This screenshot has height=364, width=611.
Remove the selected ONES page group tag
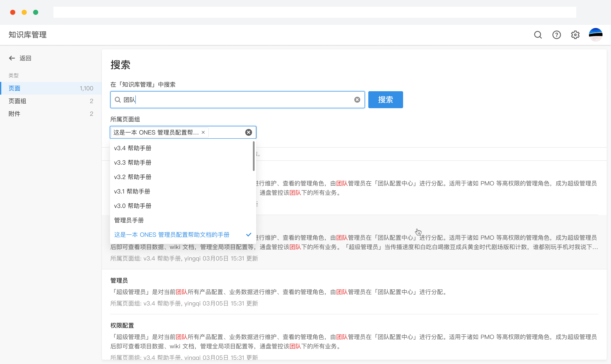[x=203, y=132]
